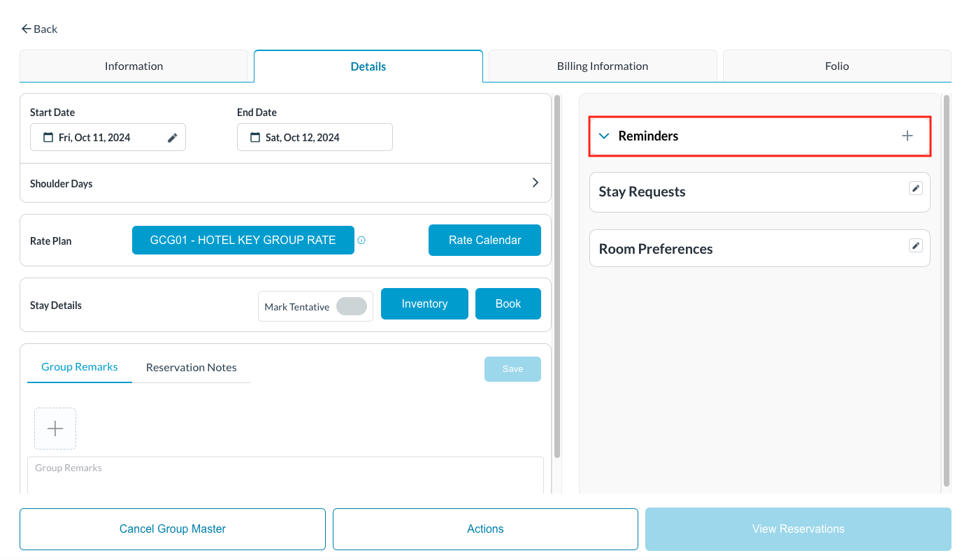Select the Reservation Notes tab
The image size is (962, 560).
click(191, 367)
